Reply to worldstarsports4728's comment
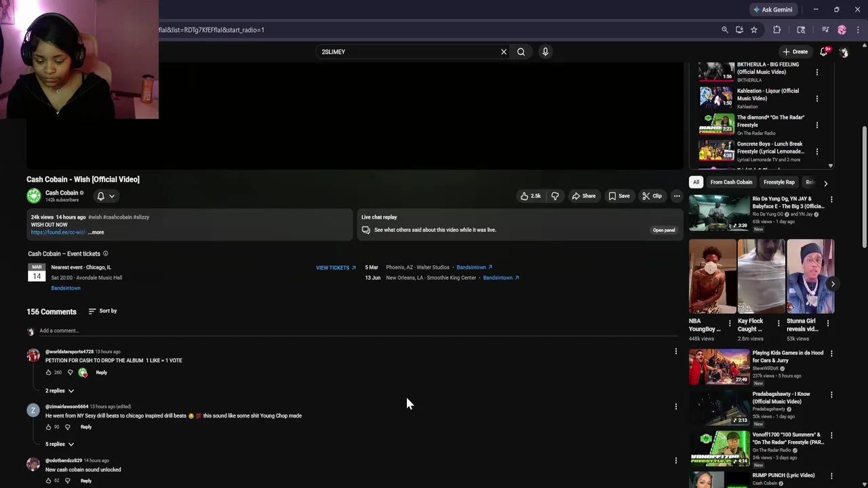This screenshot has height=488, width=868. click(101, 372)
